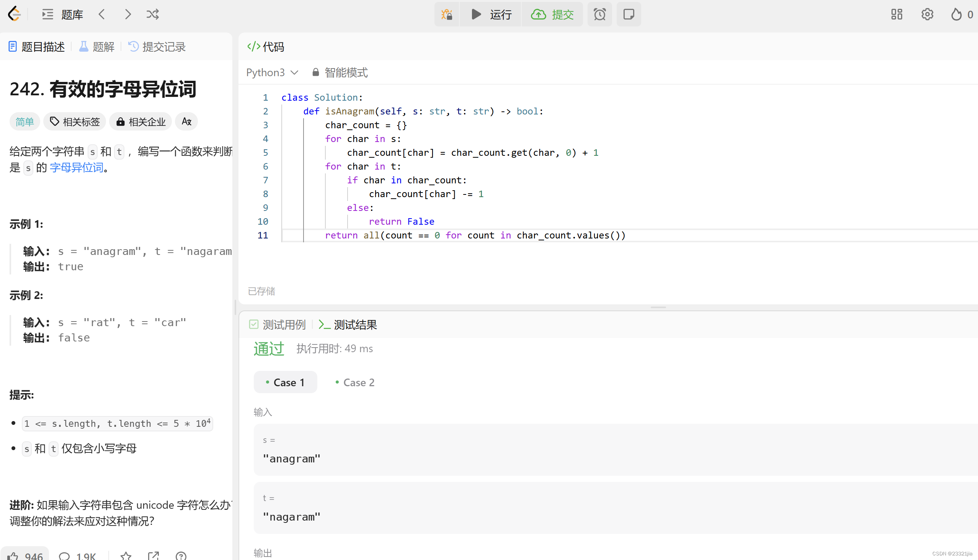This screenshot has width=978, height=560.
Task: Go to the previous problem arrow
Action: tap(102, 14)
